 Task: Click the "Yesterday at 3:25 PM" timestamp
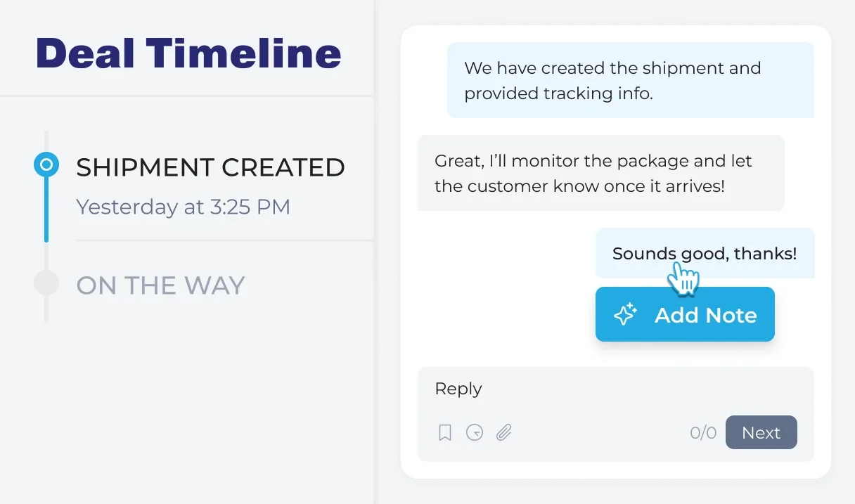(x=183, y=207)
